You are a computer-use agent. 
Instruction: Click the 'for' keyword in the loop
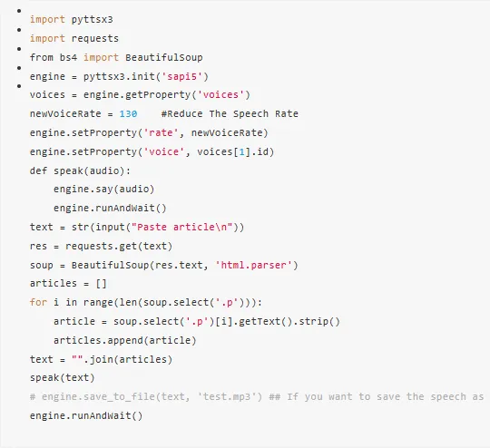(38, 302)
